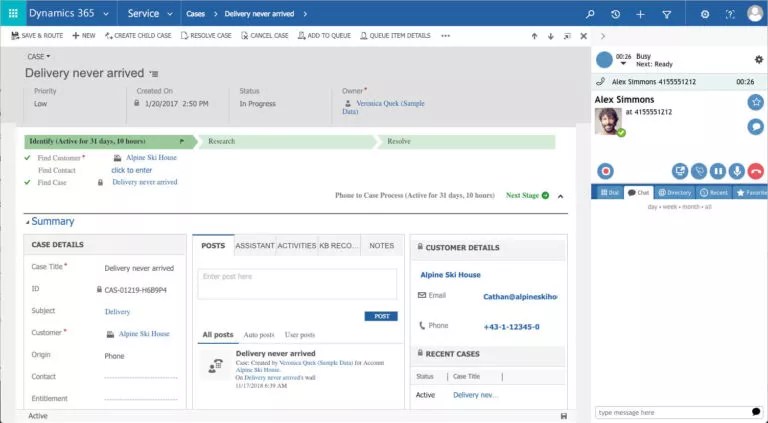768x423 pixels.
Task: Open the Dynamics 365 app launcher grid
Action: pyautogui.click(x=13, y=13)
